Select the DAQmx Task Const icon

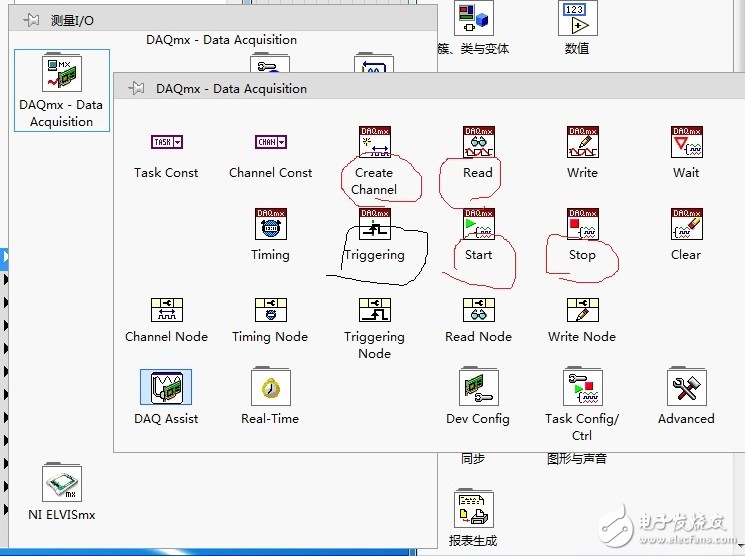(167, 142)
